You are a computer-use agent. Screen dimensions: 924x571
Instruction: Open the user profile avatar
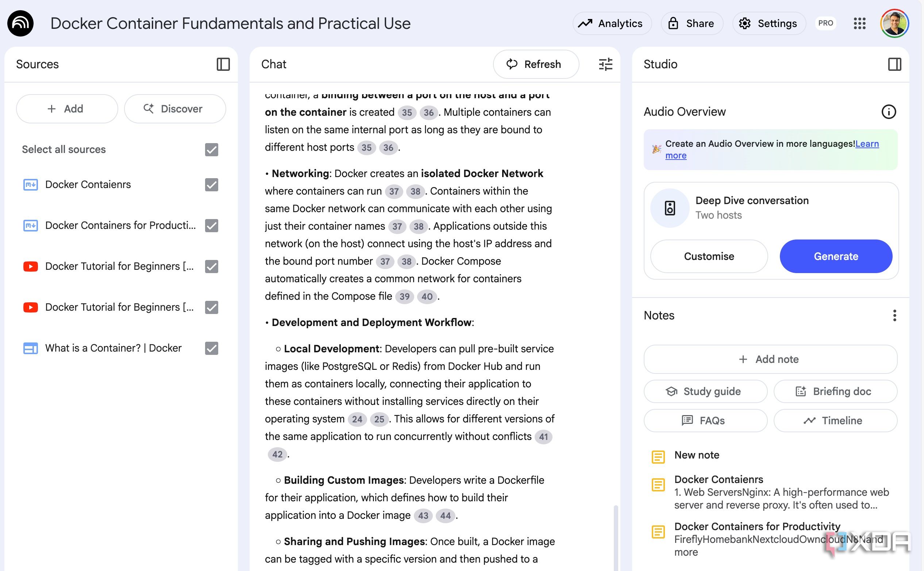(x=894, y=23)
